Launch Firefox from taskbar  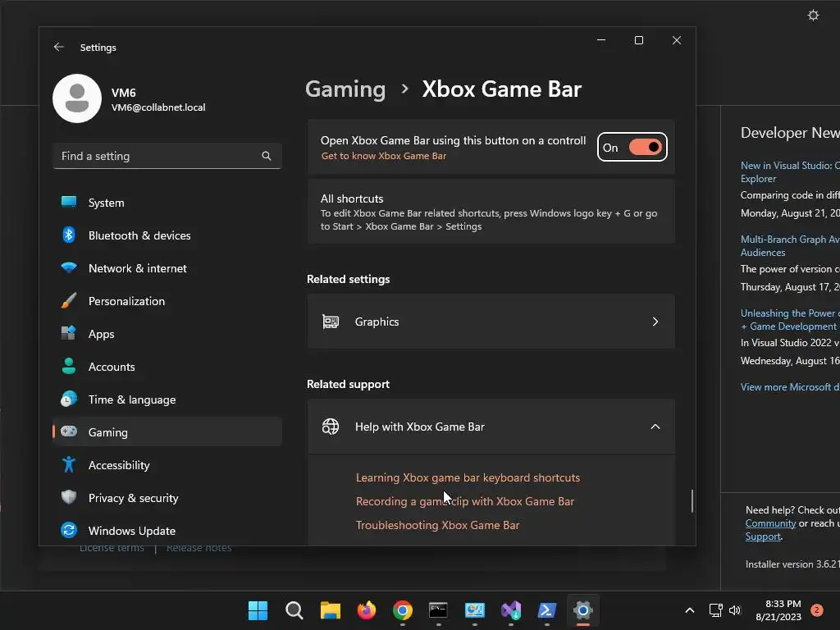367,610
